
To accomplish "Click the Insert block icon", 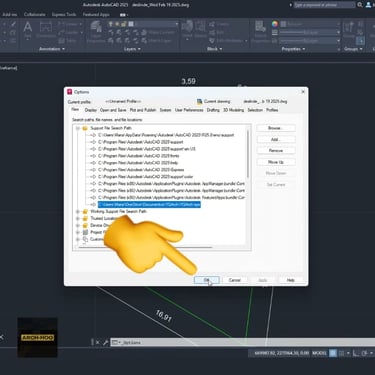I will pyautogui.click(x=187, y=29).
